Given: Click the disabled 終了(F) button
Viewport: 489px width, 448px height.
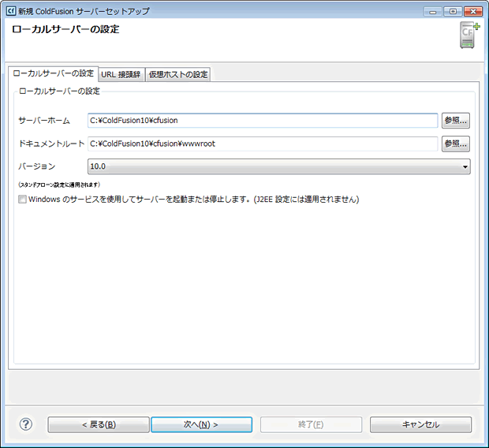Looking at the screenshot, I should [x=311, y=424].
